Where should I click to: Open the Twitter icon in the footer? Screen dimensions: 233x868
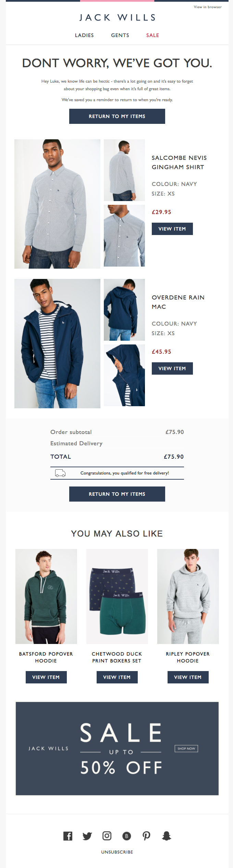pyautogui.click(x=88, y=836)
